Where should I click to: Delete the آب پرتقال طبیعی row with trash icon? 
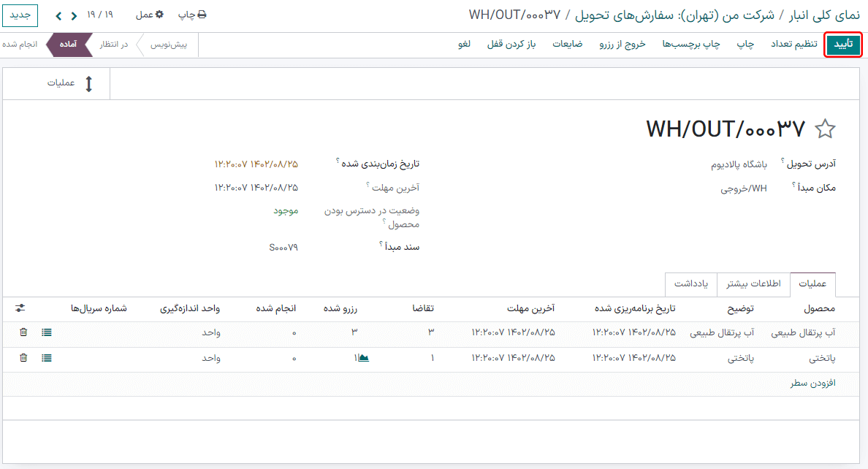click(23, 332)
